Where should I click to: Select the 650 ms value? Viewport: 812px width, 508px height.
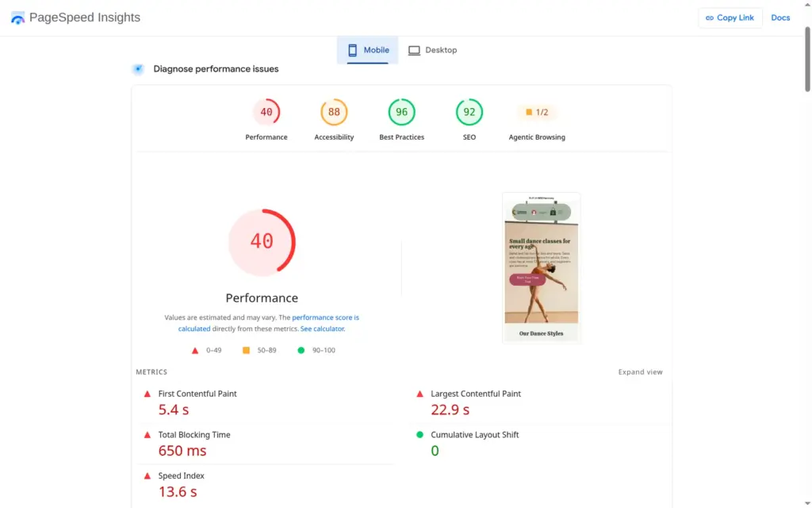tap(182, 451)
